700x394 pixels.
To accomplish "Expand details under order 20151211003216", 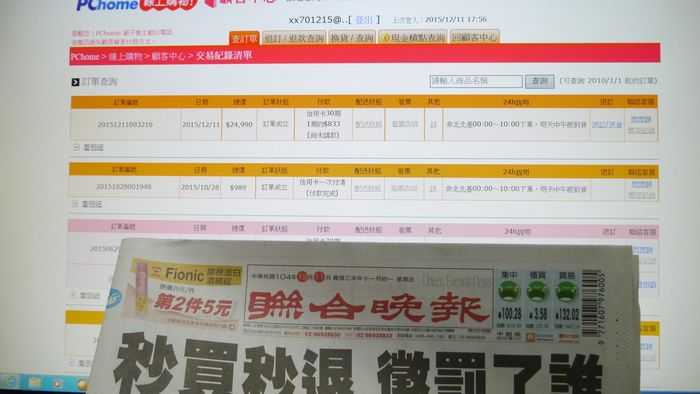I will coord(76,147).
